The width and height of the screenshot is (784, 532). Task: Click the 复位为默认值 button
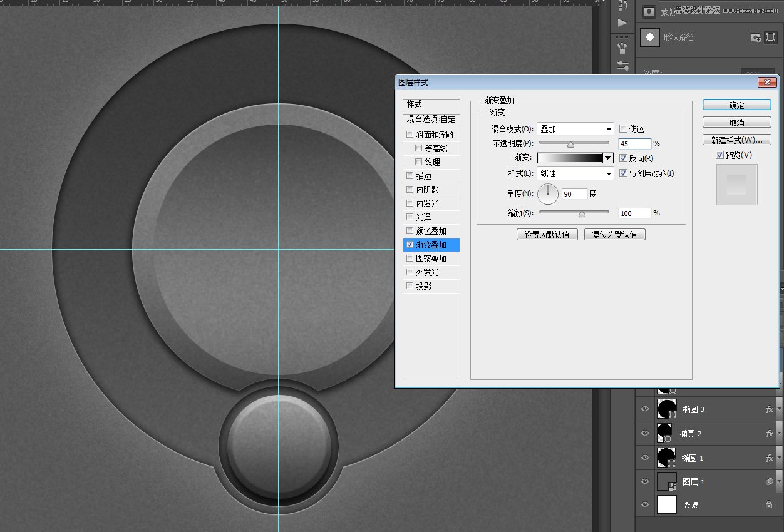614,235
